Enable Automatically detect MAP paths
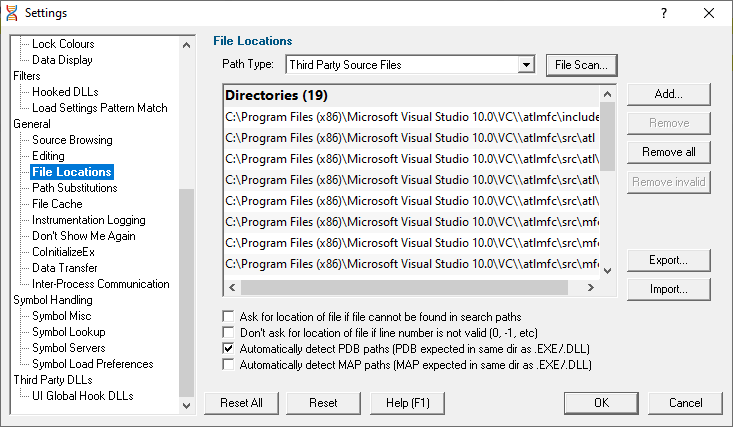733x427 pixels. [x=228, y=364]
